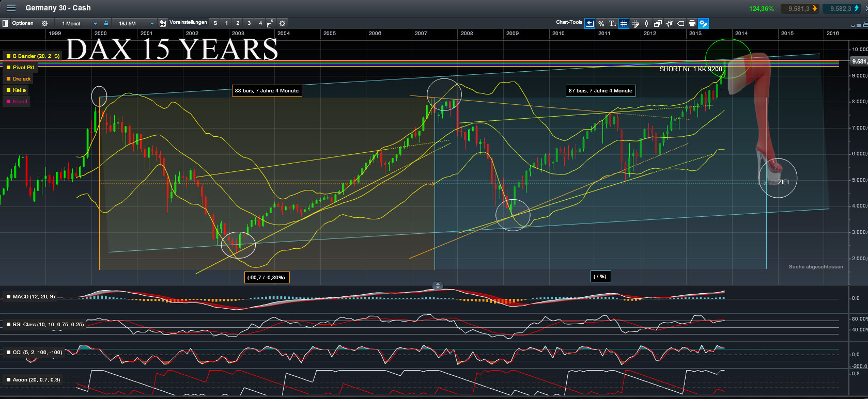This screenshot has width=868, height=399.
Task: Open settings gear next to Optionen
Action: [x=44, y=23]
